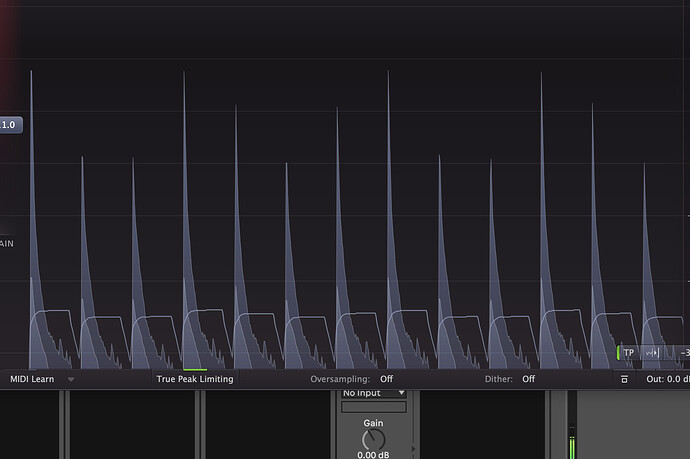
Task: Change the Oversampling setting from Off
Action: 386,379
